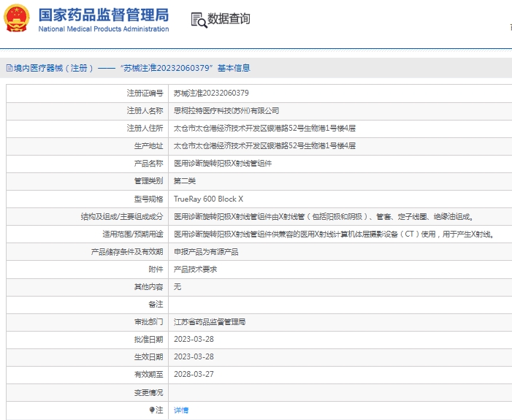Click the 产品储存条件及有效期 label

(x=127, y=252)
